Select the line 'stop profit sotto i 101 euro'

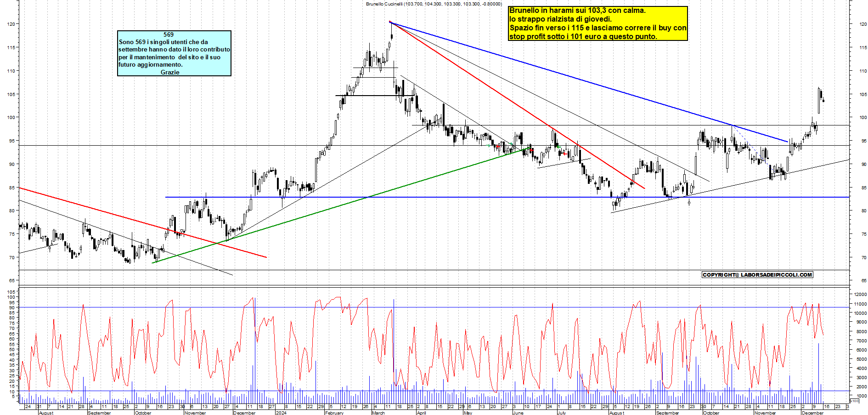583,36
